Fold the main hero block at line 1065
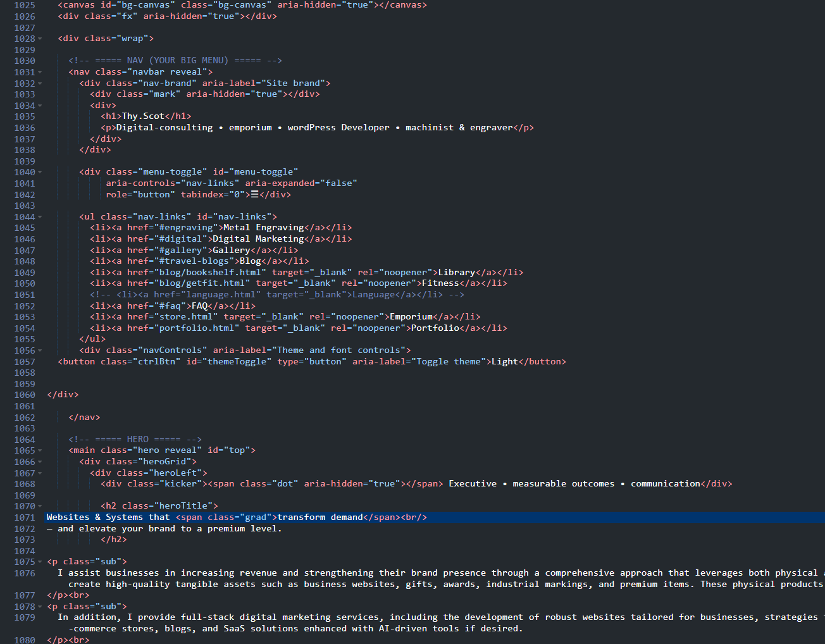The image size is (825, 644). (40, 450)
